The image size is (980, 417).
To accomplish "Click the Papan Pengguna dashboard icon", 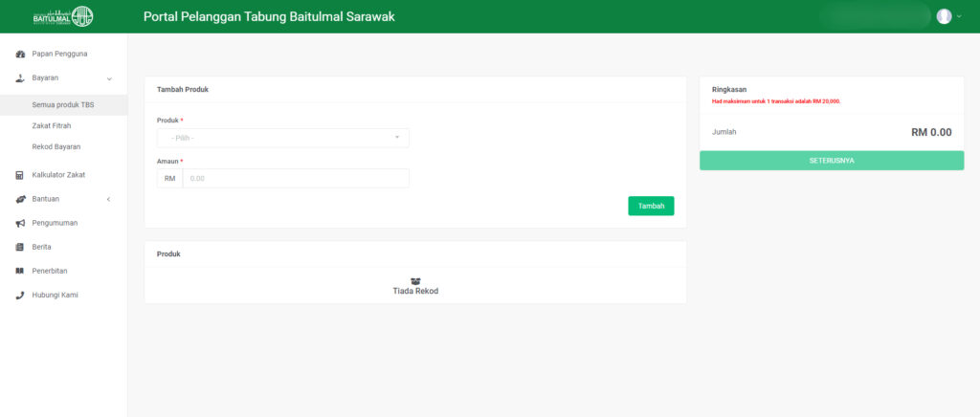I will pos(19,54).
